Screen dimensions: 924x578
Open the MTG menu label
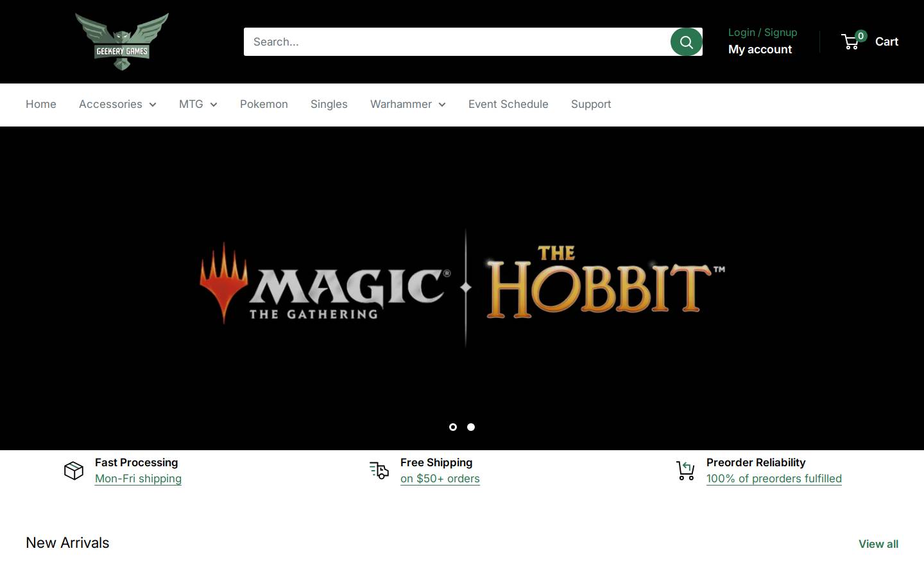click(x=191, y=104)
